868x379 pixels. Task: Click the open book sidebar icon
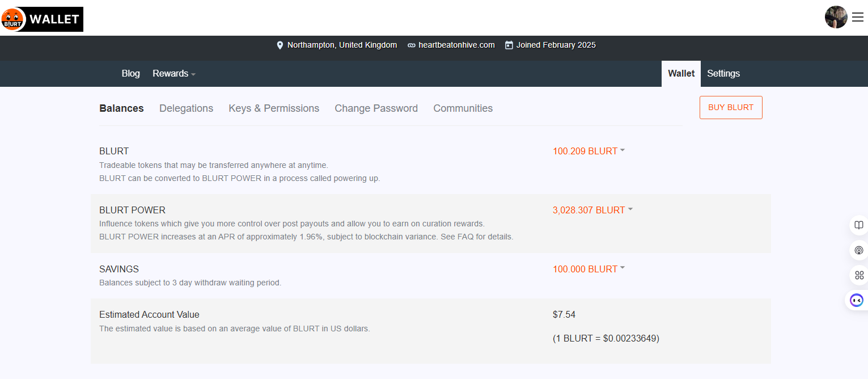click(859, 225)
